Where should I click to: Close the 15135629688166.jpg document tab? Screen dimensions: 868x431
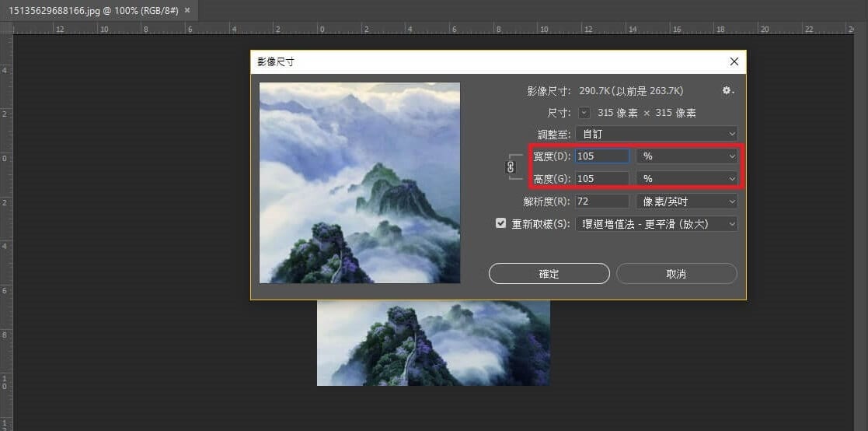tap(187, 11)
